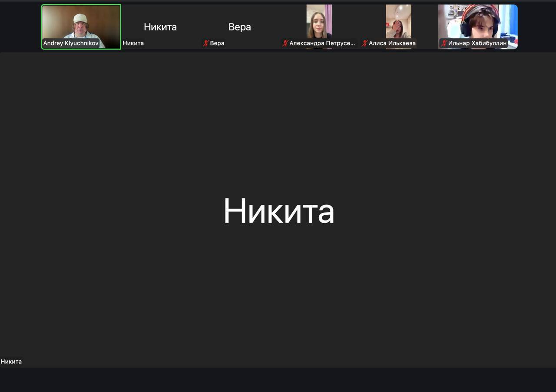Select Andrey Klyuchnikov's video thumbnail
This screenshot has width=556, height=392.
81,24
